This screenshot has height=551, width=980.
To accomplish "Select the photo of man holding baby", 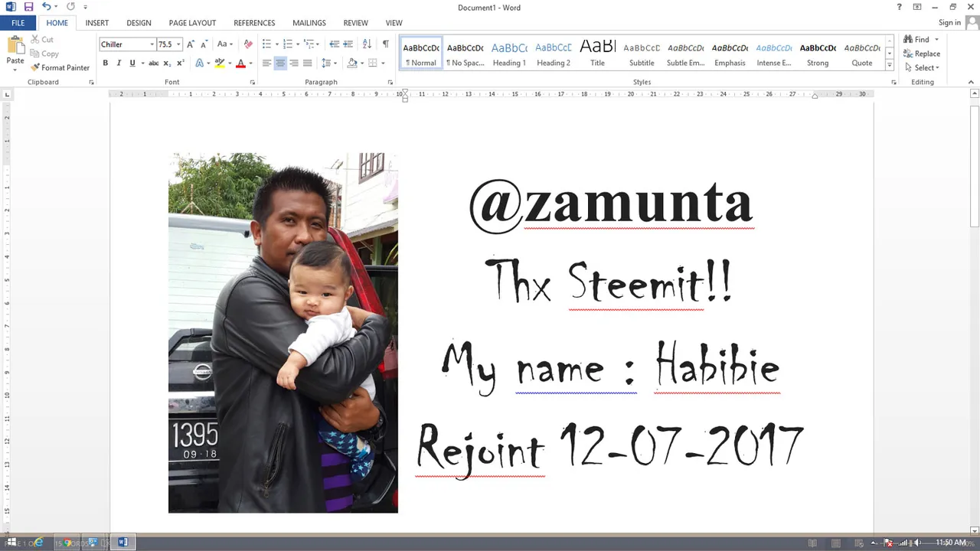I will point(283,333).
